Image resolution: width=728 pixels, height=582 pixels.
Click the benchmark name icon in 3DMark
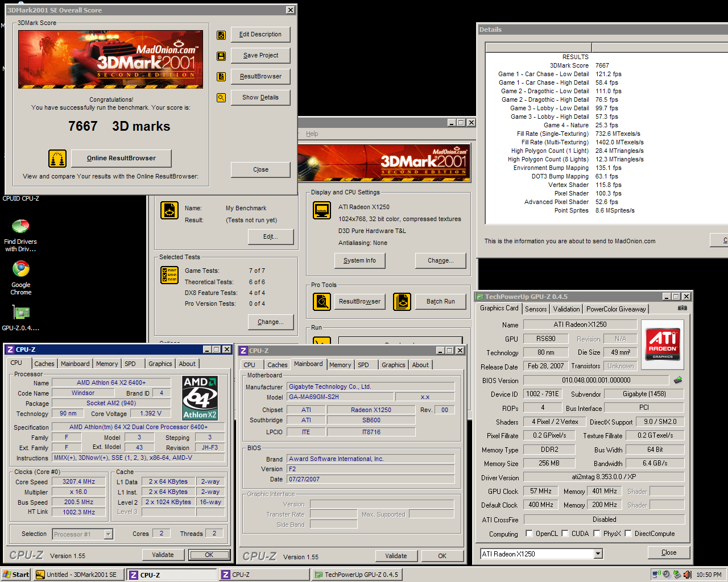169,210
